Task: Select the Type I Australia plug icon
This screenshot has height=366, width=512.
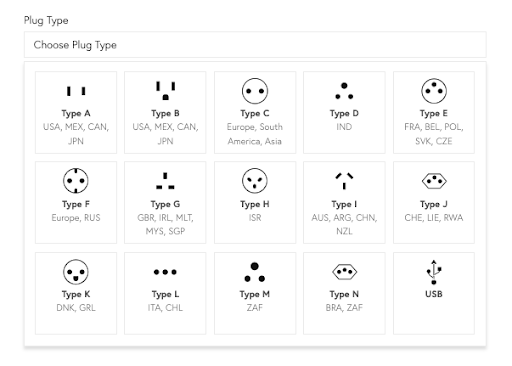Action: point(344,181)
